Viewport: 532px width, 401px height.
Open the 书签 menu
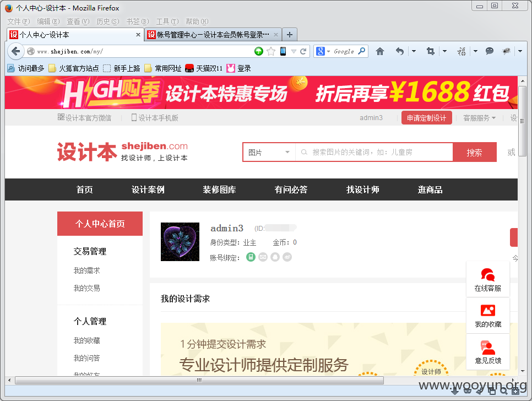138,21
